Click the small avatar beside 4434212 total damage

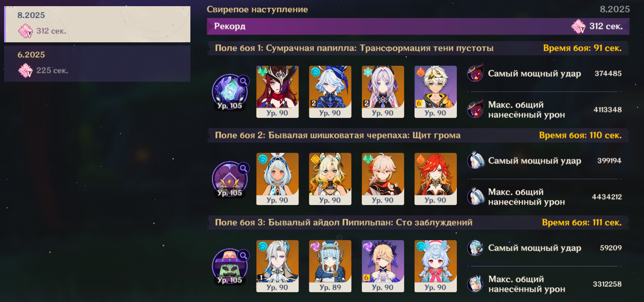click(475, 197)
